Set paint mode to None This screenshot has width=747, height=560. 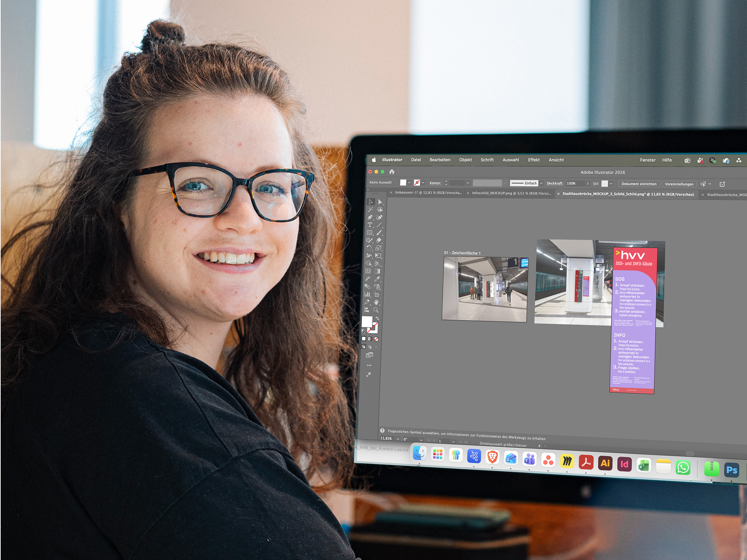coord(376,339)
